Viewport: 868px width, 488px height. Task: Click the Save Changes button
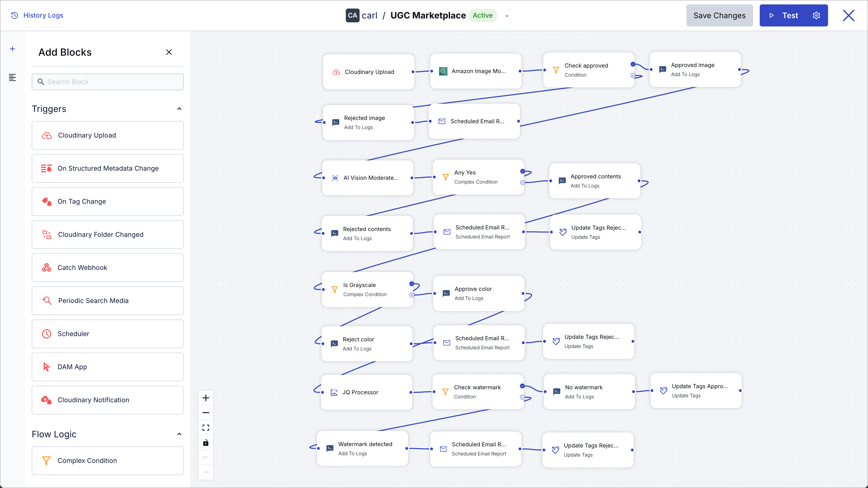coord(719,15)
